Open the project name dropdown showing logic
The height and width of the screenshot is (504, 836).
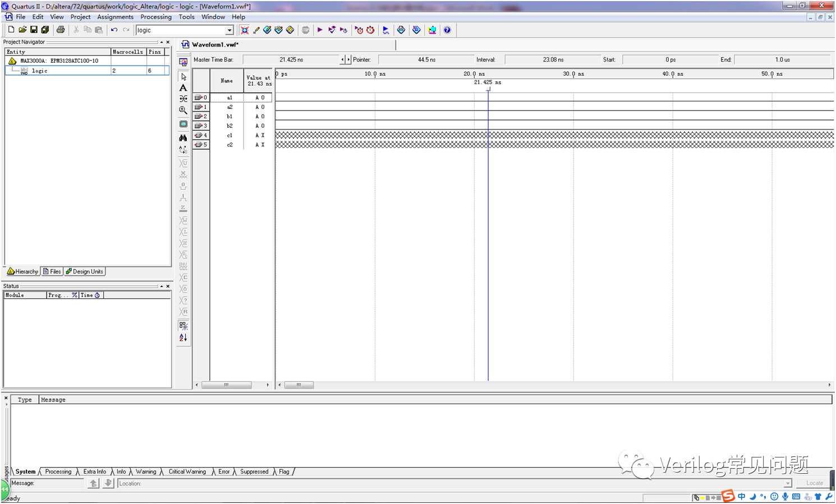pyautogui.click(x=229, y=30)
